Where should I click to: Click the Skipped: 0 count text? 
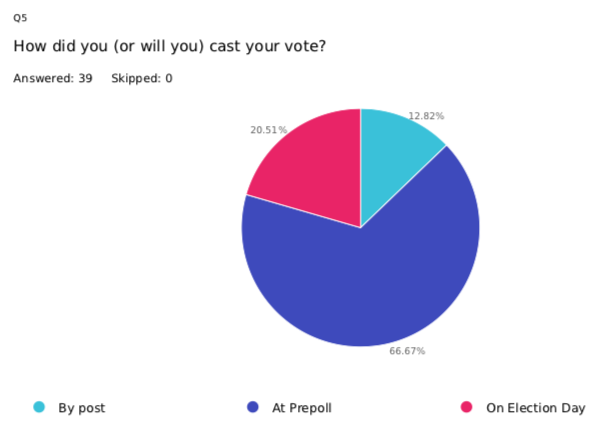tap(142, 78)
